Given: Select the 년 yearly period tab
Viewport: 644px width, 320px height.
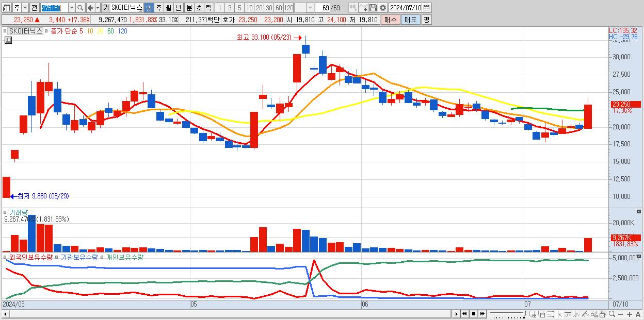Looking at the screenshot, I should [x=178, y=8].
